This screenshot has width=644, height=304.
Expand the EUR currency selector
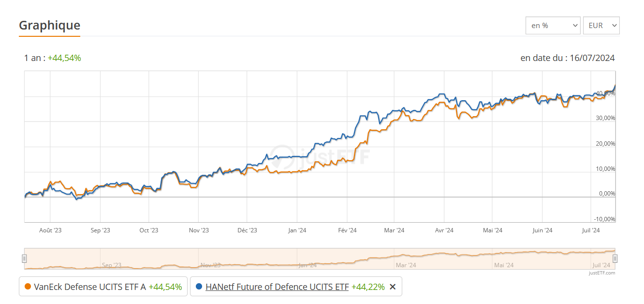click(x=601, y=26)
